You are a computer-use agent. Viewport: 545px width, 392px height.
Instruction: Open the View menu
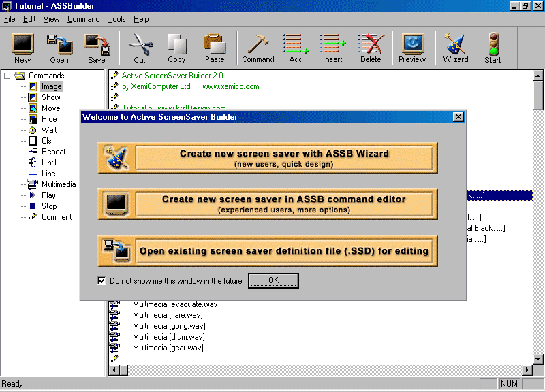coord(51,19)
